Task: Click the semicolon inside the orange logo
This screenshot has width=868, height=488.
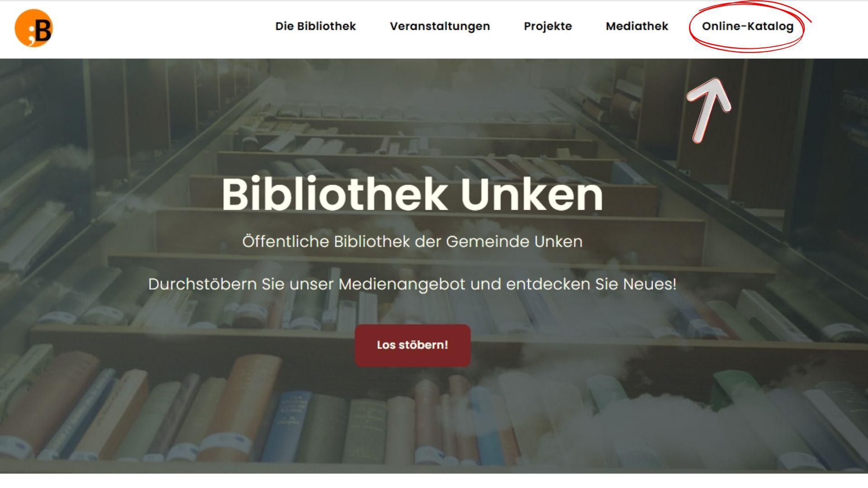Action: coord(31,35)
